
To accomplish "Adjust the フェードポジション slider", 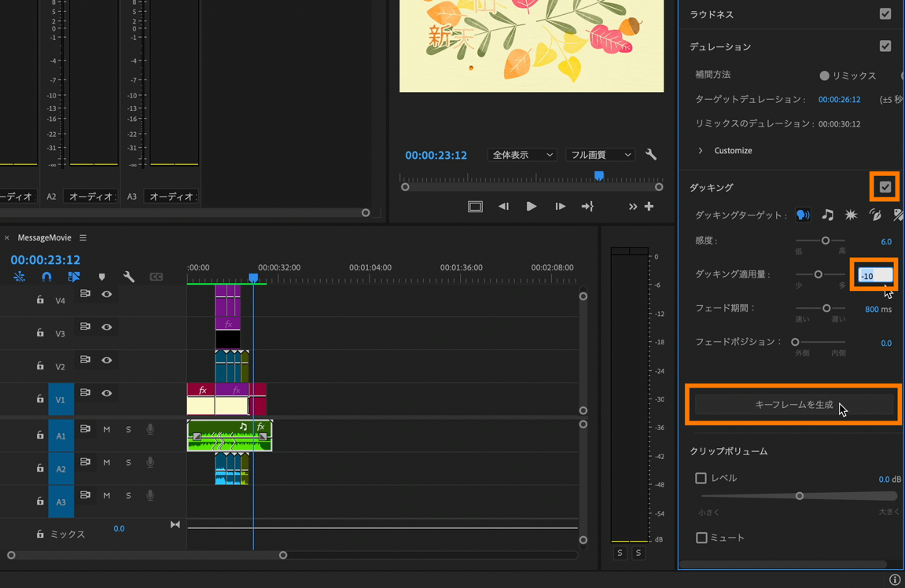I will (796, 342).
